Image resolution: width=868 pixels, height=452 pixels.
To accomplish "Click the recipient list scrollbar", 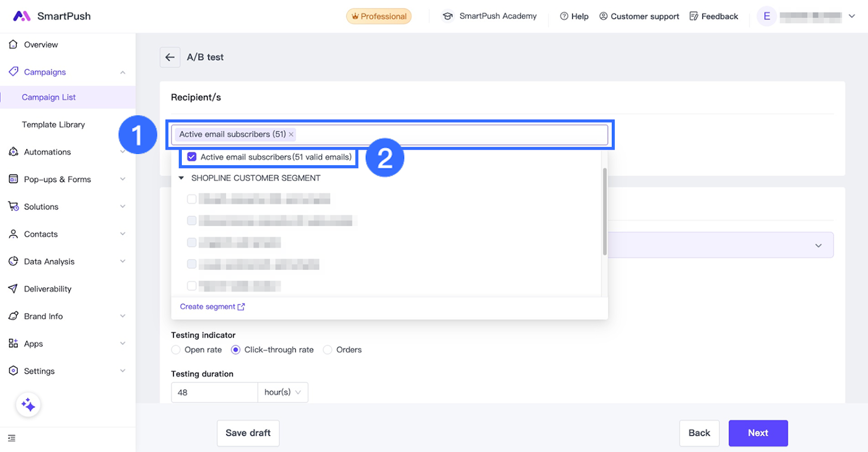I will tap(604, 211).
